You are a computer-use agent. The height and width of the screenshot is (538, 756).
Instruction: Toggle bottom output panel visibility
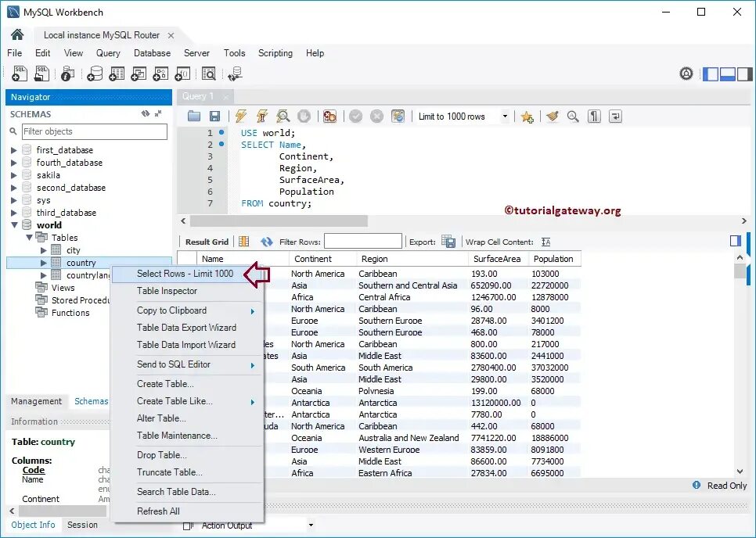coord(728,74)
